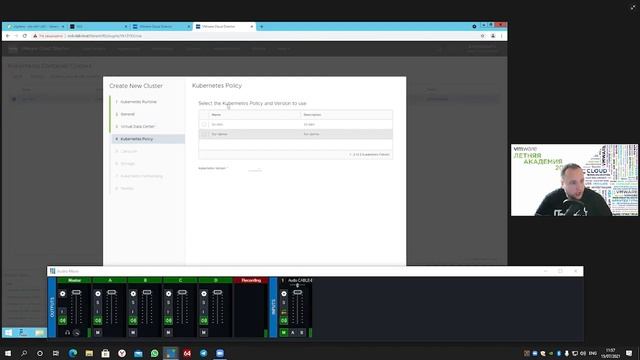The height and width of the screenshot is (360, 640).
Task: Go back with the browser back arrow
Action: (8, 36)
